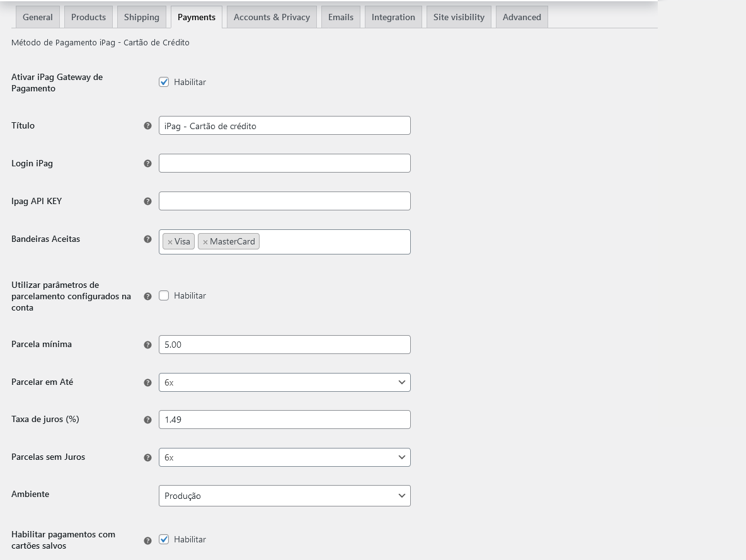This screenshot has width=746, height=560.
Task: Open the Parcelas sem Juros dropdown
Action: (285, 457)
